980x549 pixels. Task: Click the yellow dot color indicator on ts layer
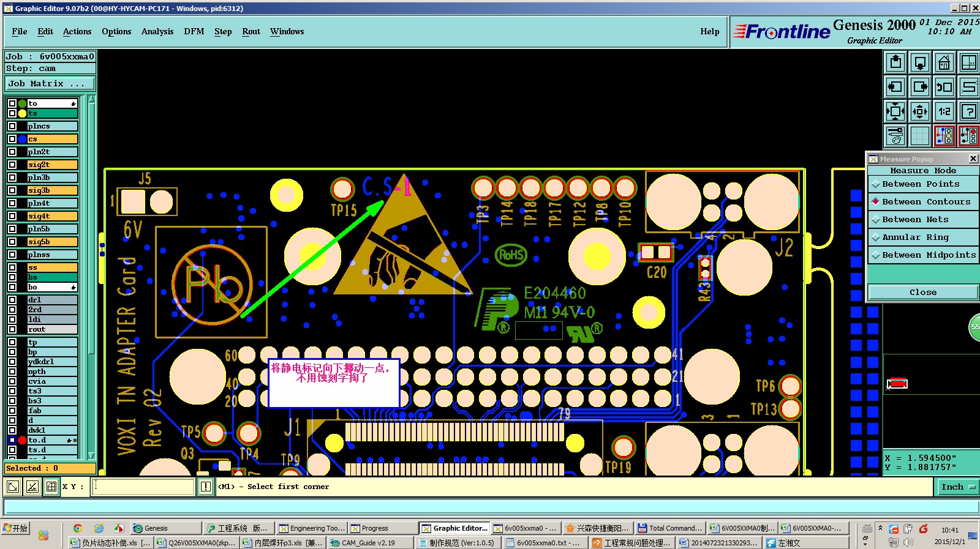pos(23,113)
